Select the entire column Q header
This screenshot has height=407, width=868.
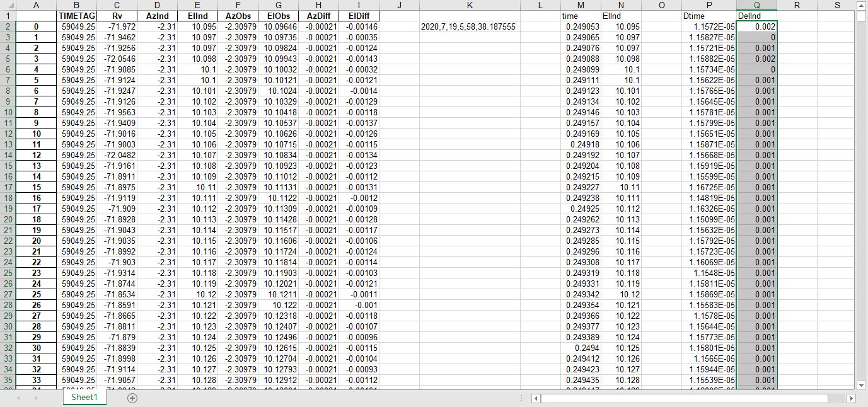(x=756, y=6)
